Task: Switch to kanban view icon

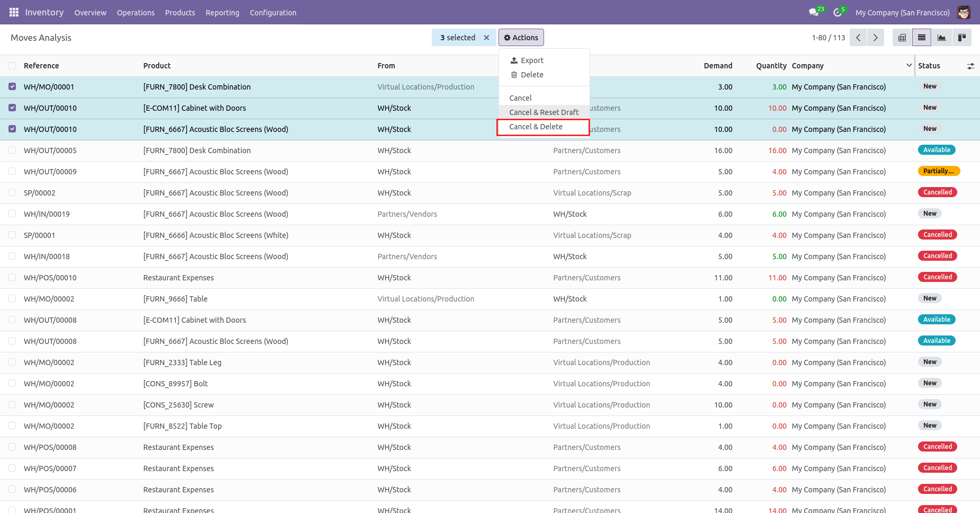Action: pos(961,38)
